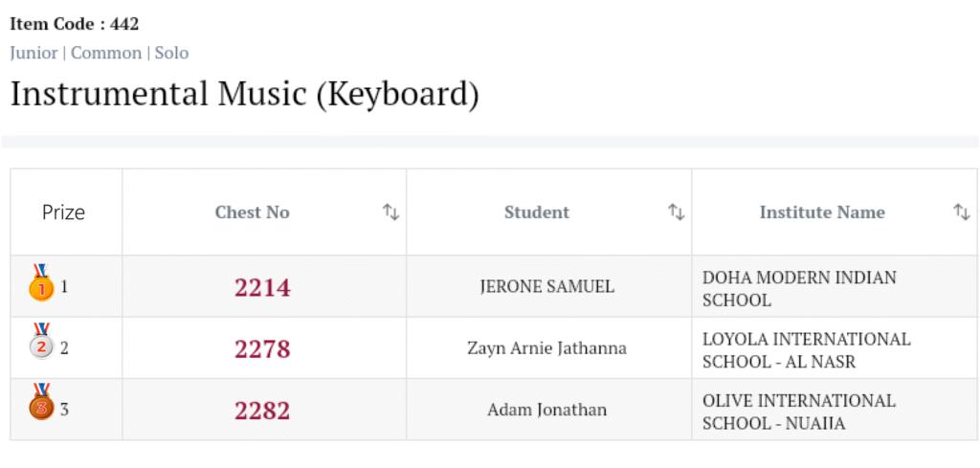Viewport: 980px width, 468px height.
Task: Select chest number 2278
Action: [x=262, y=348]
